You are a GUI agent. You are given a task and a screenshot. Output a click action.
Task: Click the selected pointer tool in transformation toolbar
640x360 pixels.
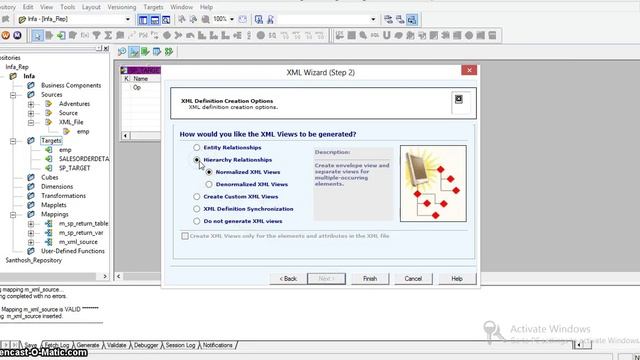click(x=37, y=36)
